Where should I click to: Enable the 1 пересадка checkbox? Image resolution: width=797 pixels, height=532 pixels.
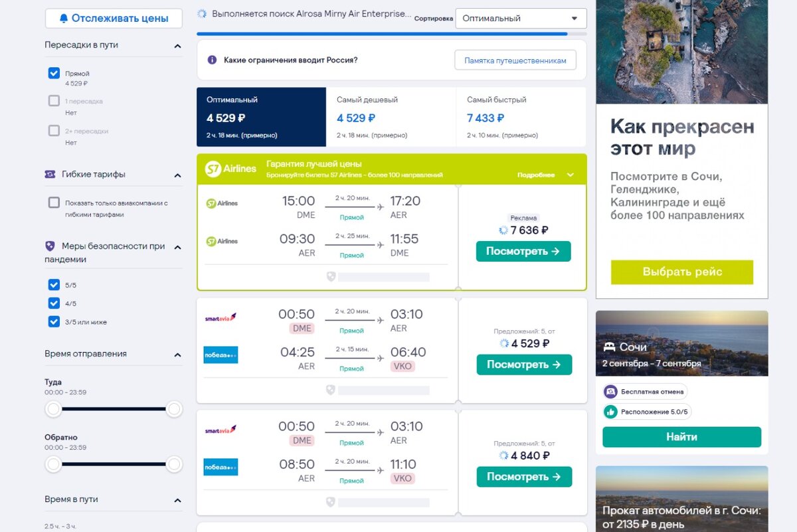tap(53, 101)
